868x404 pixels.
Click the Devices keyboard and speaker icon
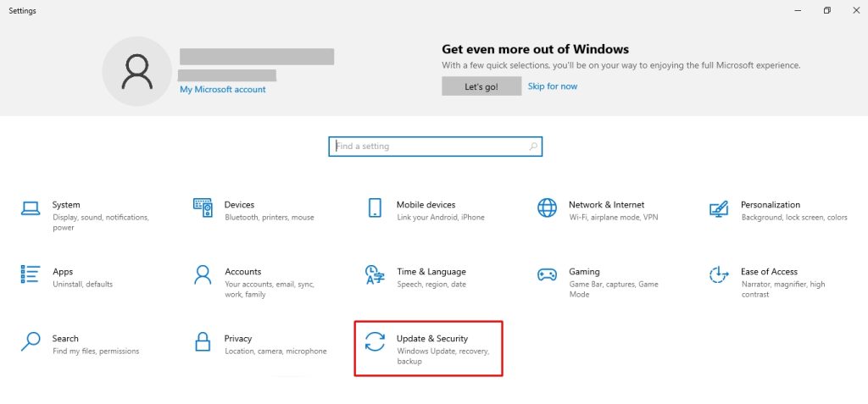203,208
